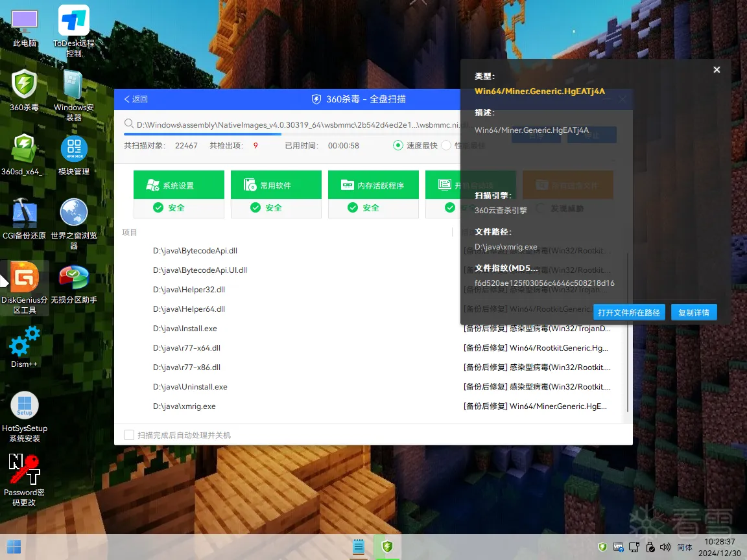Open the DiskGenius分区工具 desktop icon
Viewport: 747px width, 560px height.
24,288
